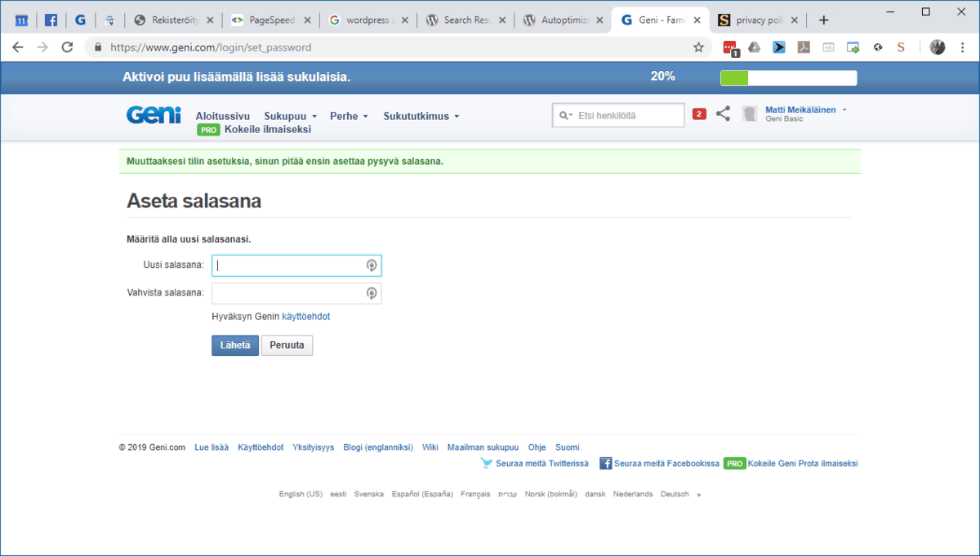Bookmark this page with star icon

click(x=698, y=47)
